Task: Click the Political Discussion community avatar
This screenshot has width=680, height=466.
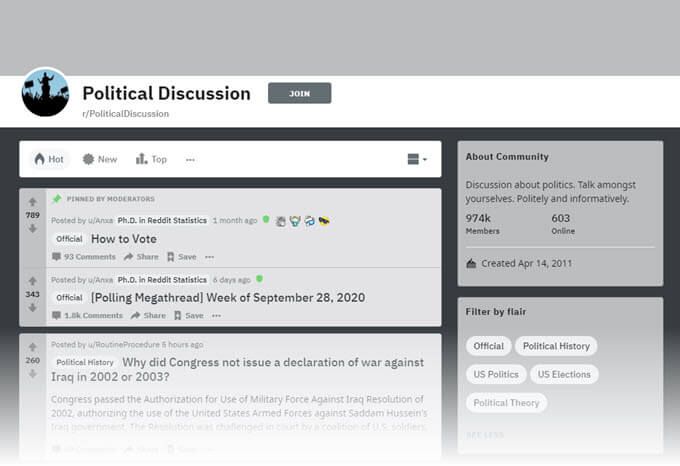Action: 46,92
